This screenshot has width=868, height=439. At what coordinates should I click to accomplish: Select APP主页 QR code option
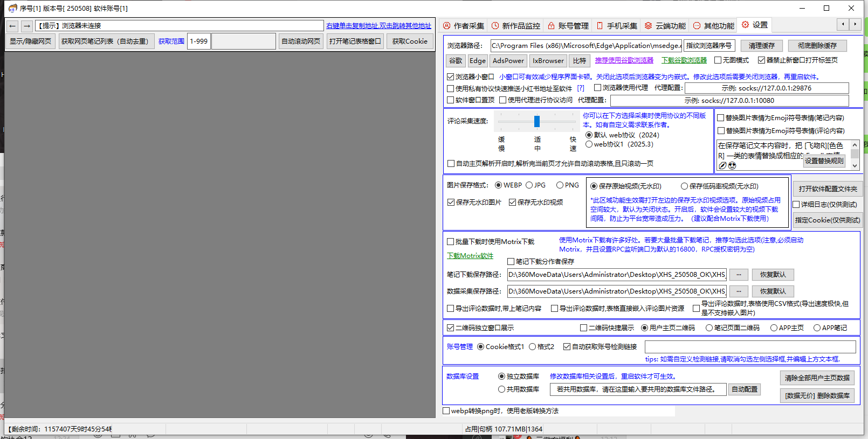(774, 328)
